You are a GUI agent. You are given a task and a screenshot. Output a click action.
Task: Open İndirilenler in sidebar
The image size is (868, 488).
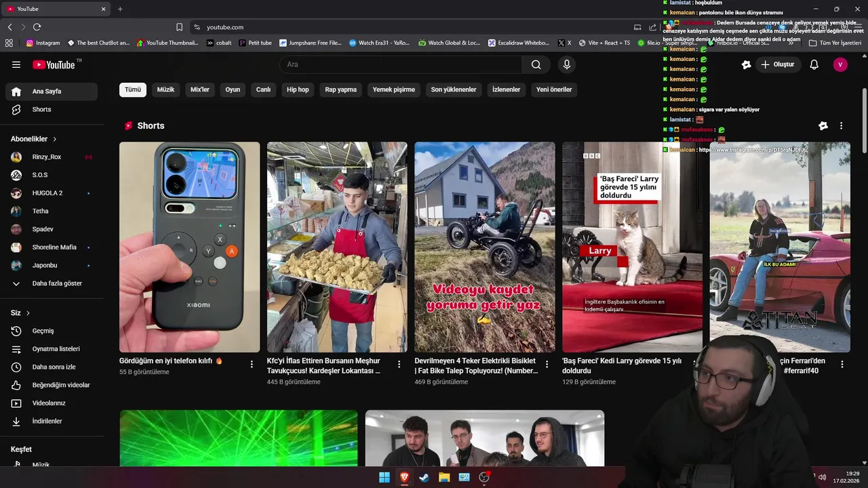[52, 422]
